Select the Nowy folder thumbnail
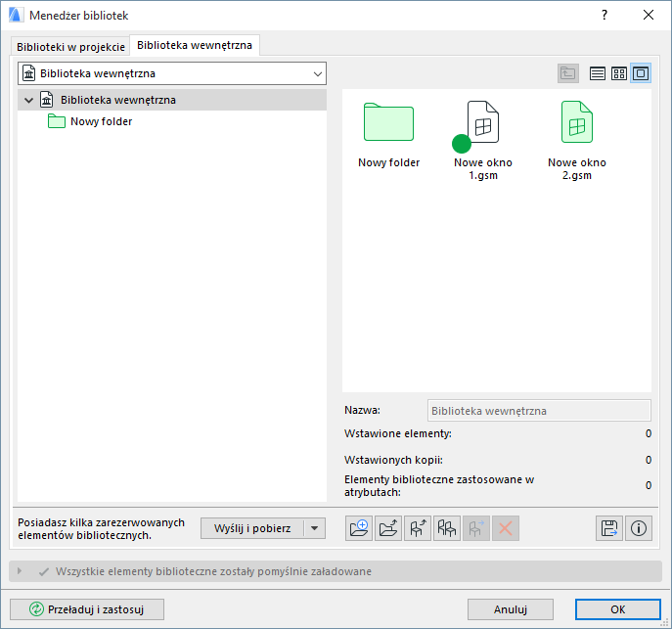This screenshot has height=629, width=672. point(388,135)
